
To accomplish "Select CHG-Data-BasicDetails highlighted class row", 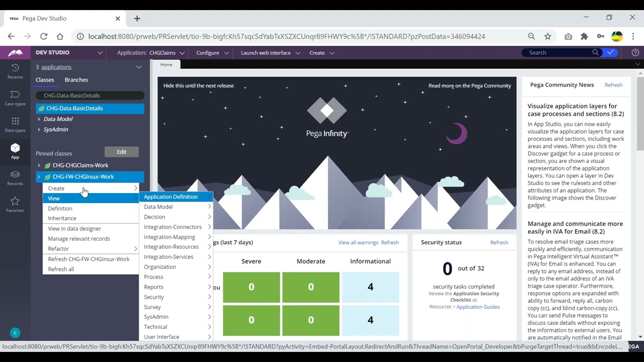I will 90,109.
